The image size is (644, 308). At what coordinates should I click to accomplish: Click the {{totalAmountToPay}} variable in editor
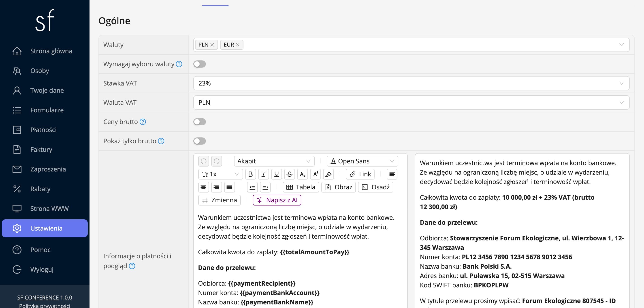tap(315, 252)
